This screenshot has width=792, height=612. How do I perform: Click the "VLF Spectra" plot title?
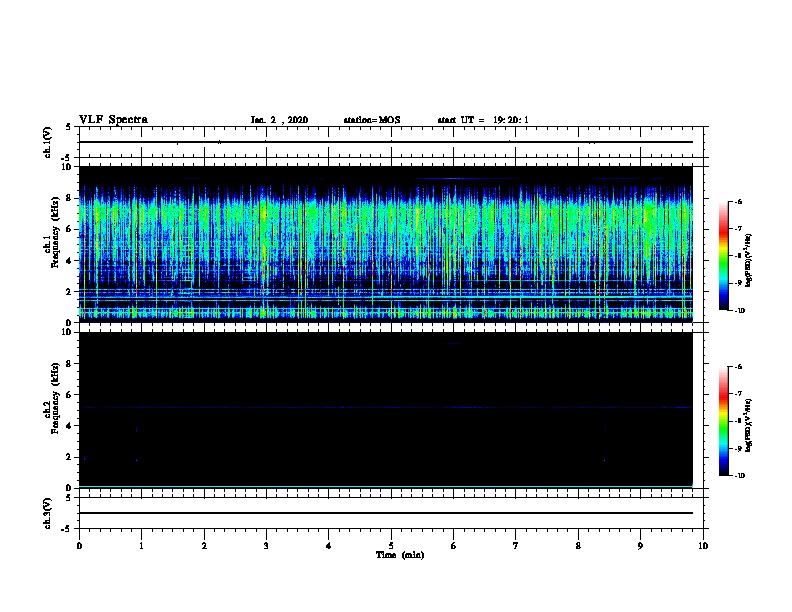pyautogui.click(x=113, y=120)
